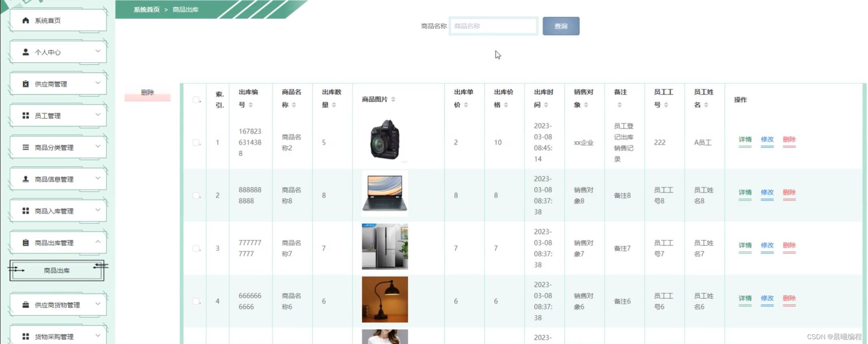Viewport: 868px width, 344px height.
Task: Open 详情 for row 4 商品名称6
Action: 745,298
